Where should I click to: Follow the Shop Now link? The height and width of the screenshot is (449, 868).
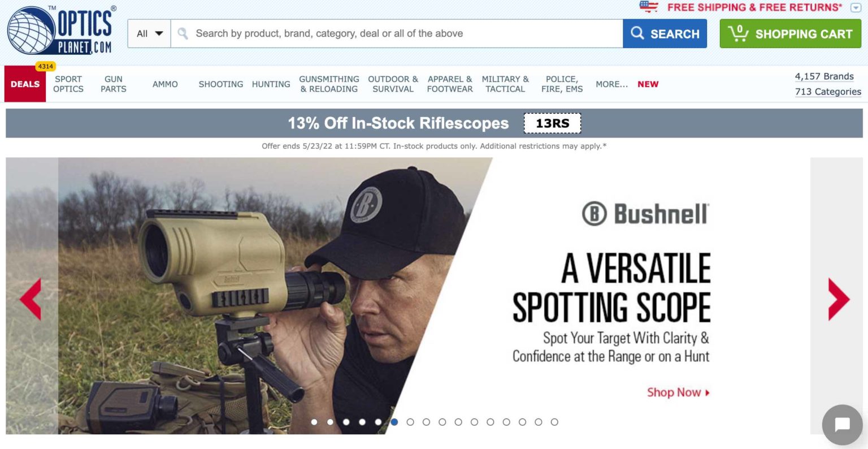click(x=678, y=392)
